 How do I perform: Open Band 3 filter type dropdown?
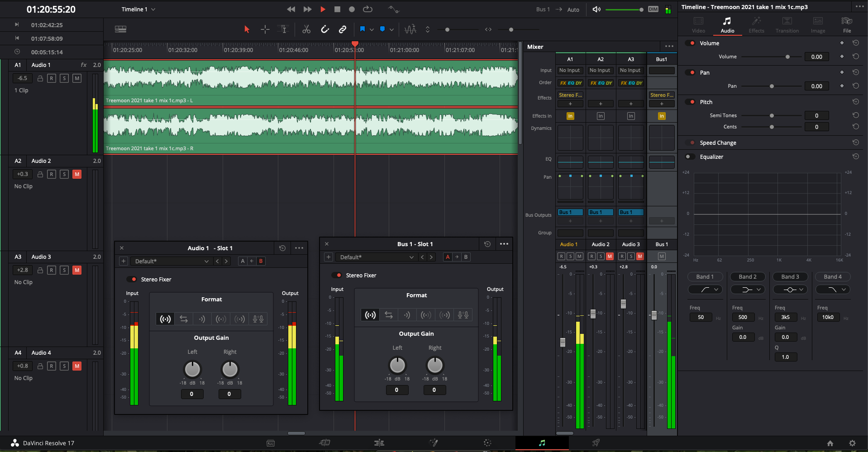(x=790, y=289)
